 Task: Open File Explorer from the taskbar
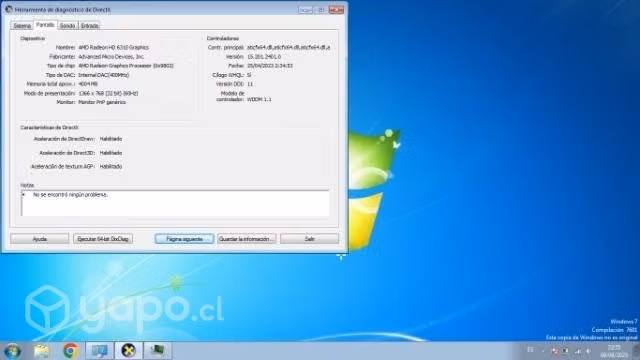[41, 351]
